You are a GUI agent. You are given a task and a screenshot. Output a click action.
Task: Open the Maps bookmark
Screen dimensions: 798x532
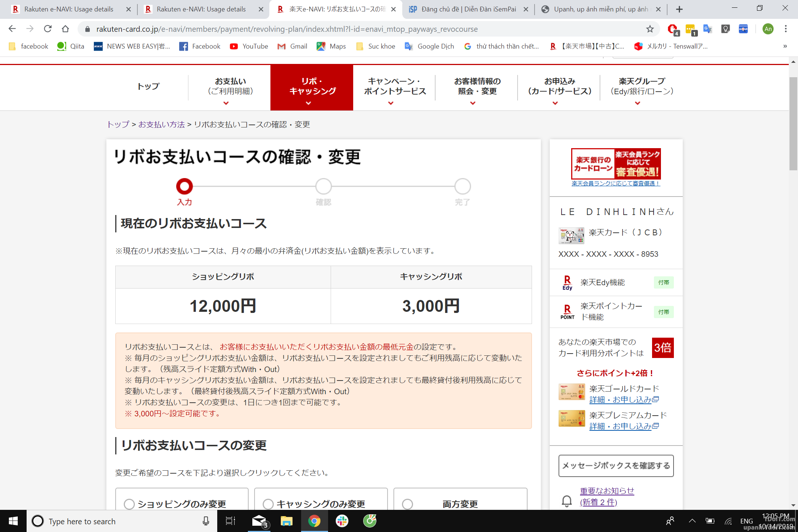coord(331,46)
